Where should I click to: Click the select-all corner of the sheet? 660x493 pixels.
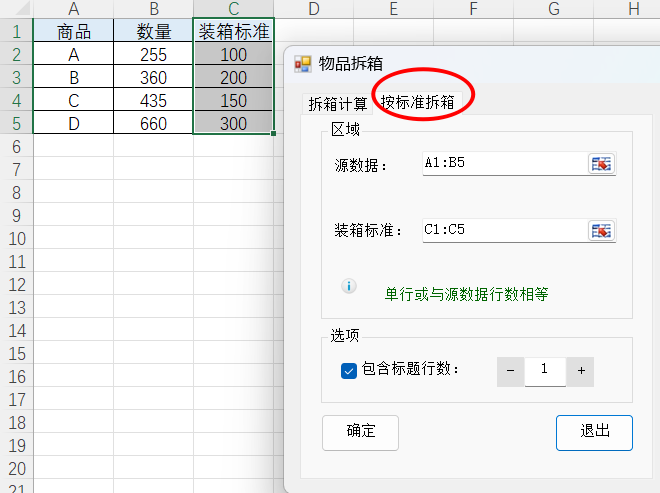(16, 9)
